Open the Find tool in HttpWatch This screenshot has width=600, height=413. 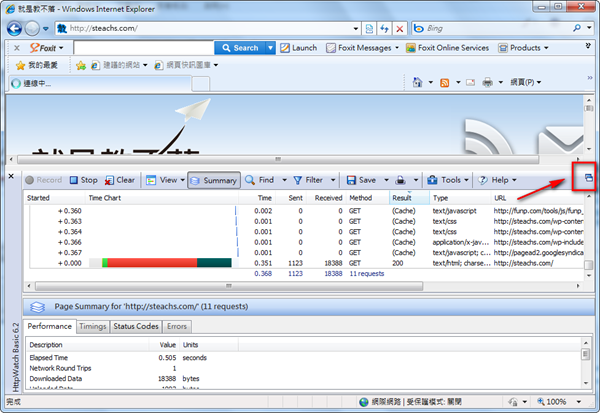tap(258, 180)
